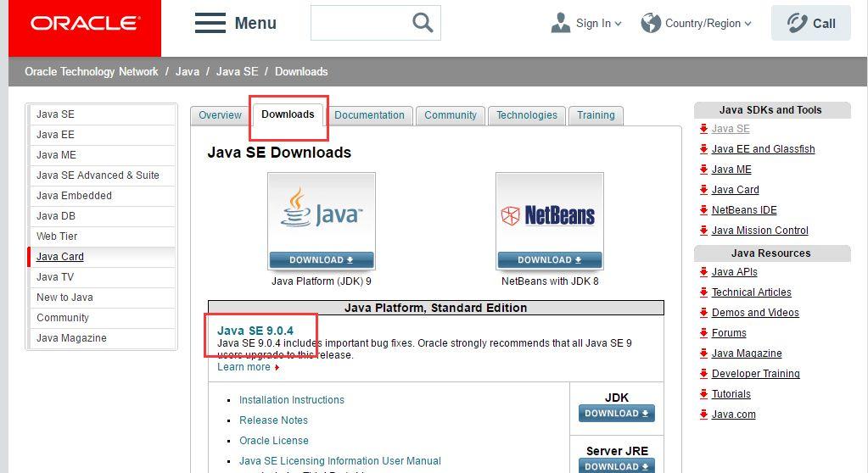Click the red arrow icon beside Java Card in Java SDKs and Tools
868x473 pixels.
click(x=703, y=190)
